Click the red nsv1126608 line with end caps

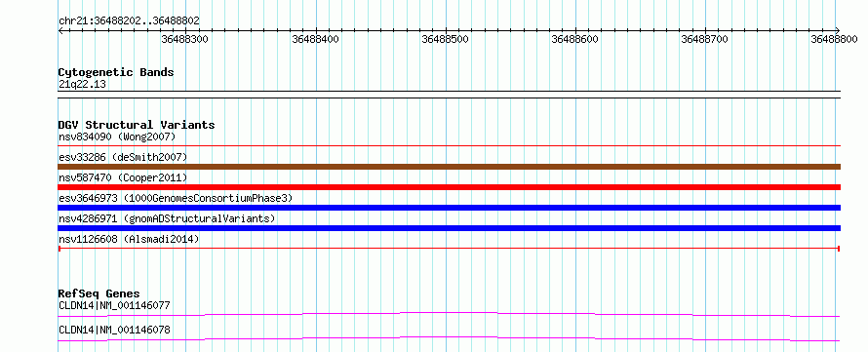pyautogui.click(x=450, y=249)
